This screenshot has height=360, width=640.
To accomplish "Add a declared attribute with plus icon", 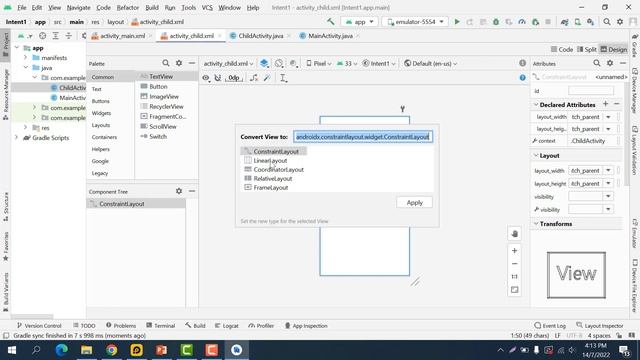I will coord(606,104).
